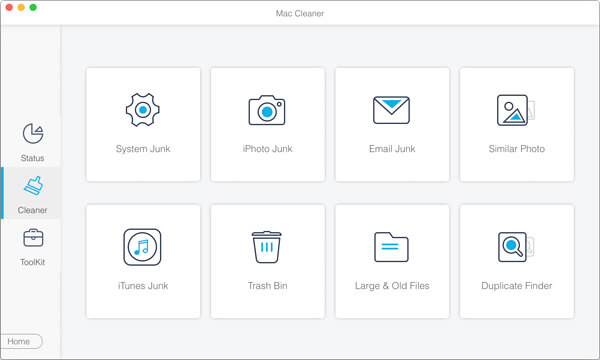The height and width of the screenshot is (360, 600).
Task: Open the Email Junk envelope icon
Action: pyautogui.click(x=391, y=110)
